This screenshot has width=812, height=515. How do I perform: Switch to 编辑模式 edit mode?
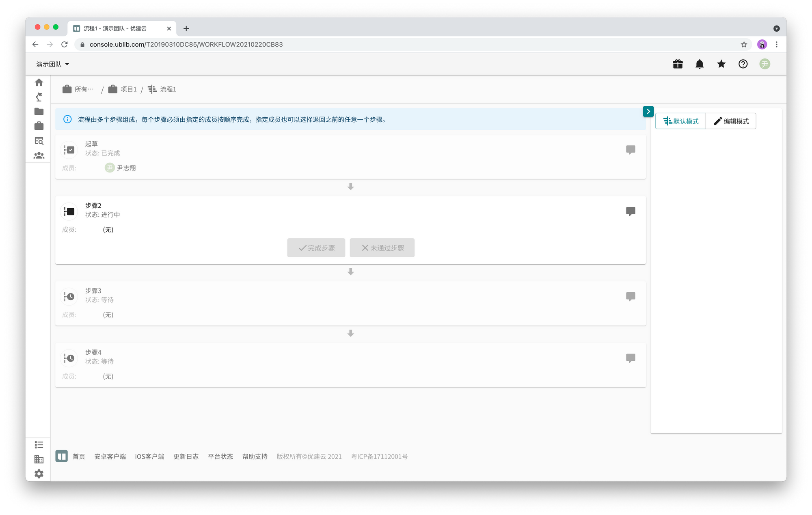pyautogui.click(x=731, y=121)
